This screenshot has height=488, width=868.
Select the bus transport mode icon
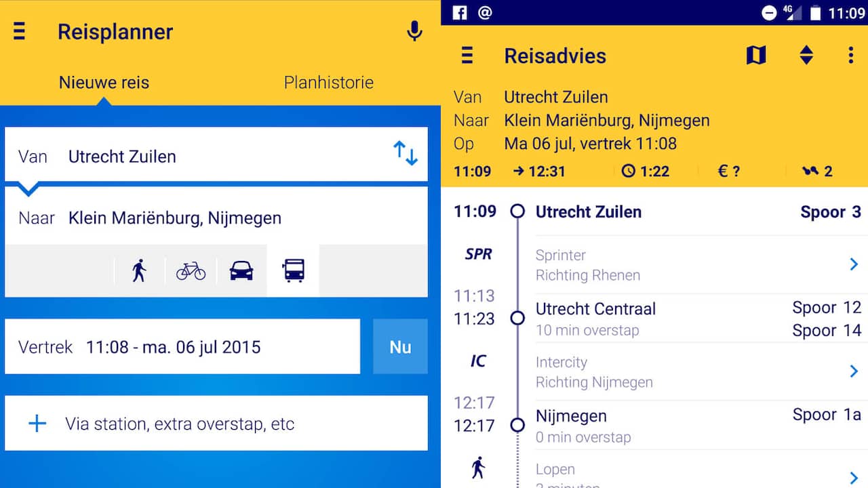pyautogui.click(x=292, y=270)
